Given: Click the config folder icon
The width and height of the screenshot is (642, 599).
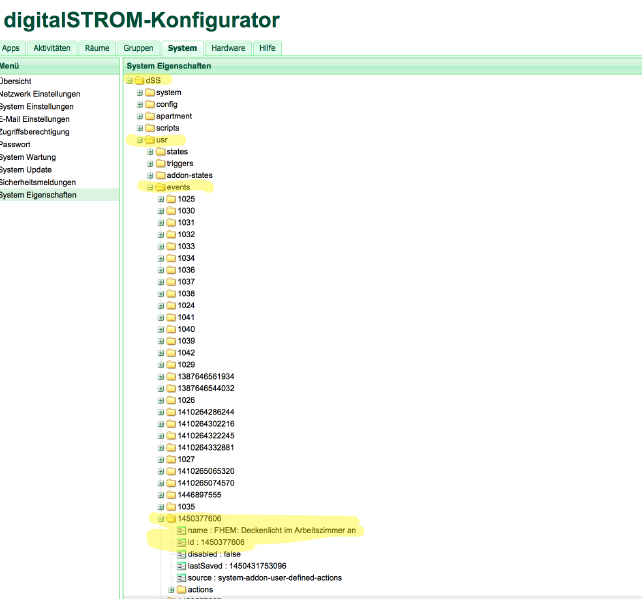Looking at the screenshot, I should tap(150, 104).
